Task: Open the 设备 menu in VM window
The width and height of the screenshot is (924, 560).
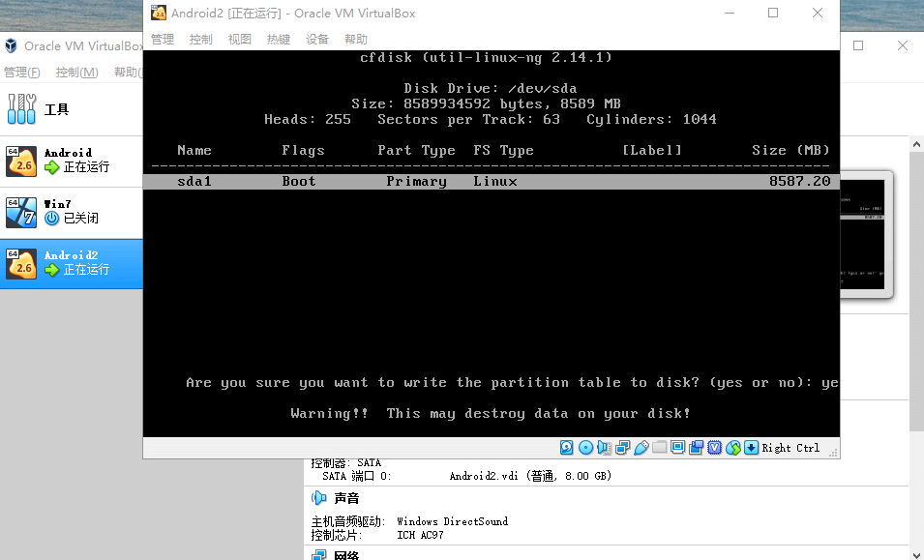Action: [317, 40]
